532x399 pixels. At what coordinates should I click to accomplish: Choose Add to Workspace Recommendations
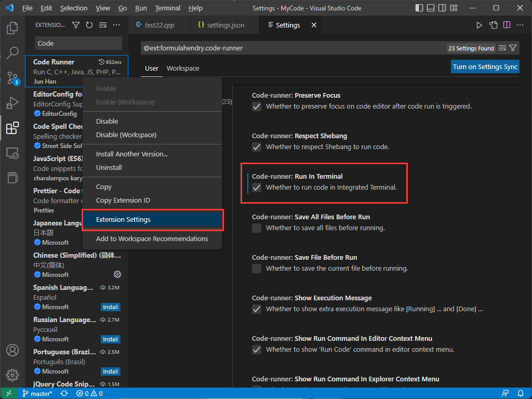pyautogui.click(x=152, y=238)
